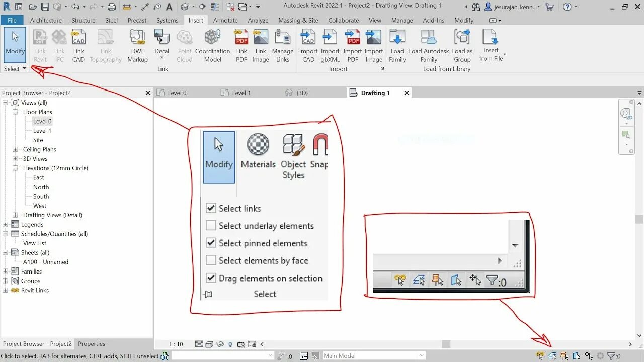Viewport: 644px width, 362px height.
Task: Toggle Drag Elements on Selection in status bar
Action: point(588,356)
